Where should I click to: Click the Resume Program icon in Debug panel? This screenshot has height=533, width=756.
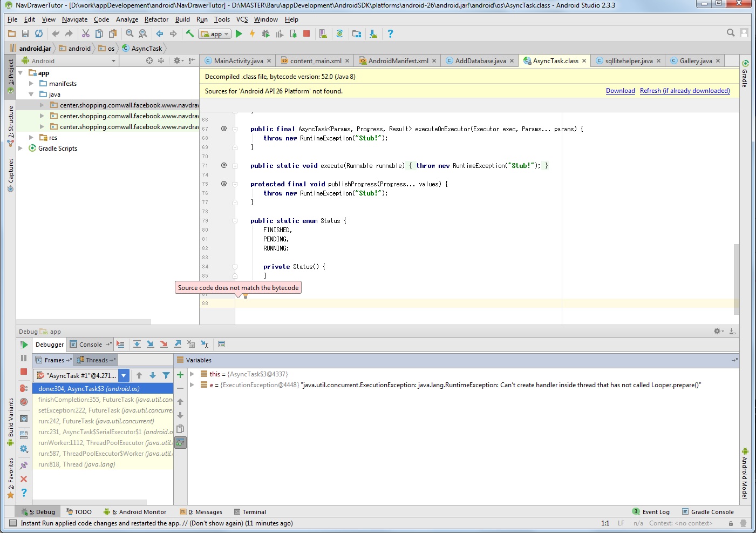24,345
